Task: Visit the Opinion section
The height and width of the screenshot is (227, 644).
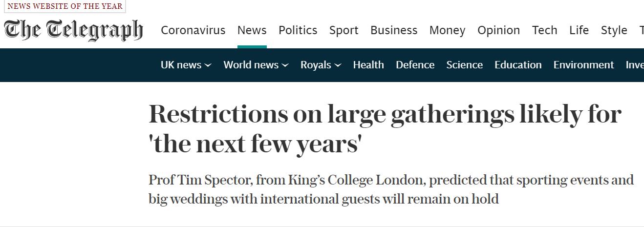Action: pyautogui.click(x=498, y=30)
